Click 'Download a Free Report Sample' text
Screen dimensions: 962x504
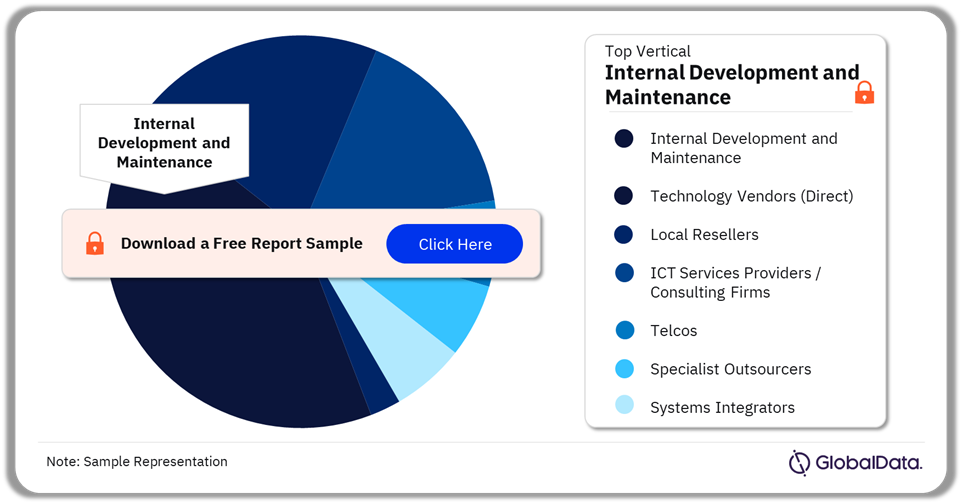tap(242, 244)
